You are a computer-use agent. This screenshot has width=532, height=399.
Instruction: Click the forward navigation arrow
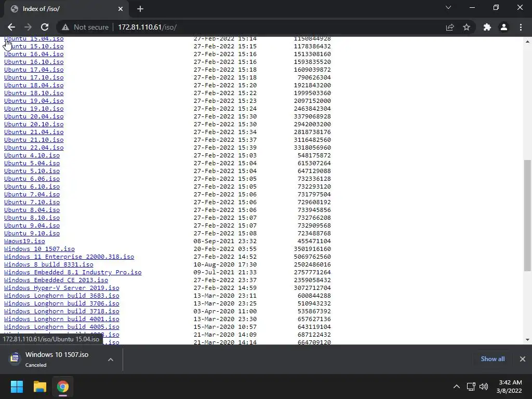pyautogui.click(x=28, y=27)
